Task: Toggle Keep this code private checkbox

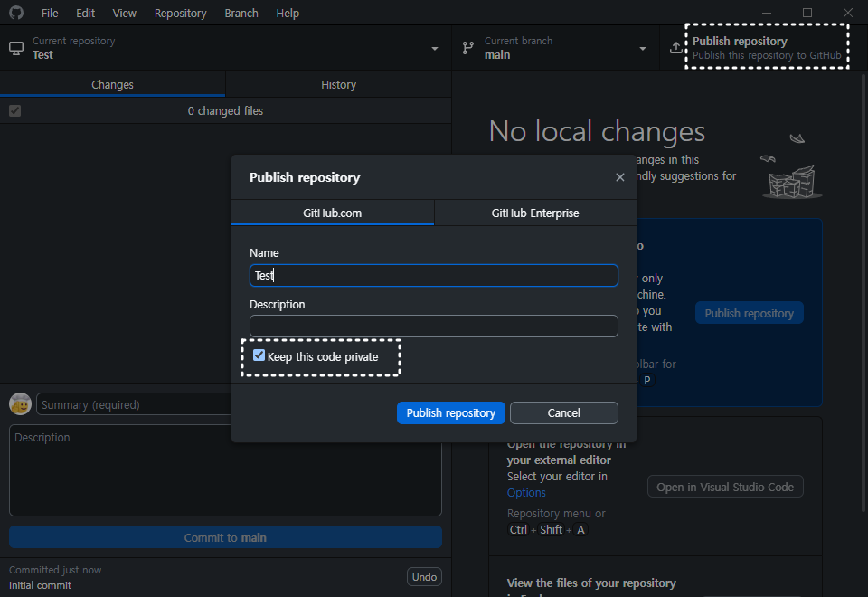Action: coord(259,355)
